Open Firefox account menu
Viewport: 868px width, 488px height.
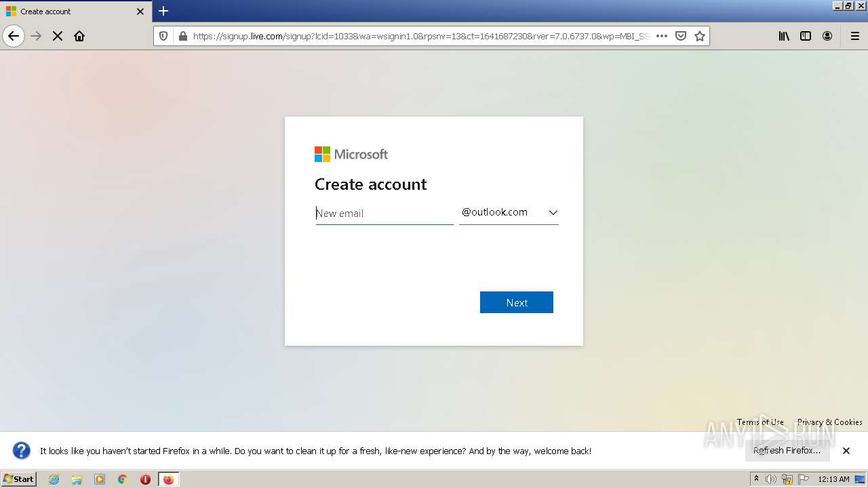pyautogui.click(x=827, y=36)
